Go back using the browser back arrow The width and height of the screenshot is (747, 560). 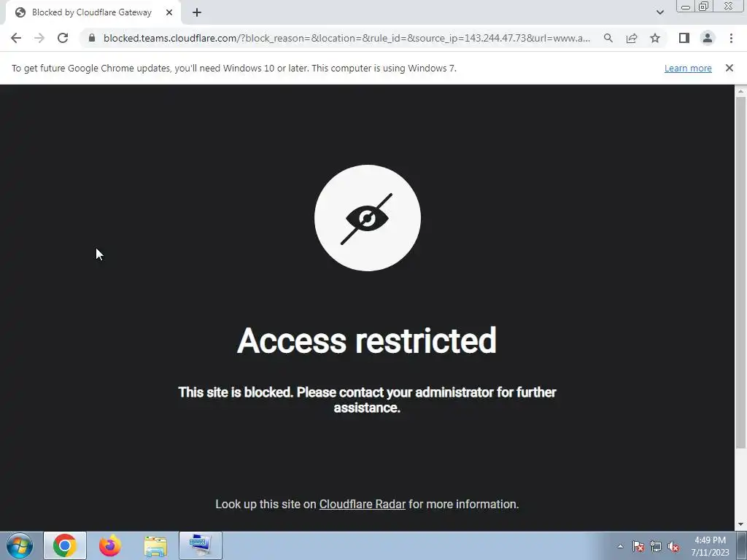16,38
